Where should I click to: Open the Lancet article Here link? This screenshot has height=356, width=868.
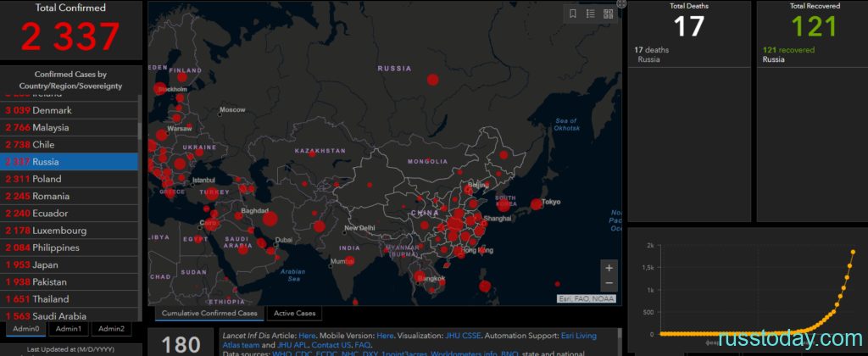point(307,336)
